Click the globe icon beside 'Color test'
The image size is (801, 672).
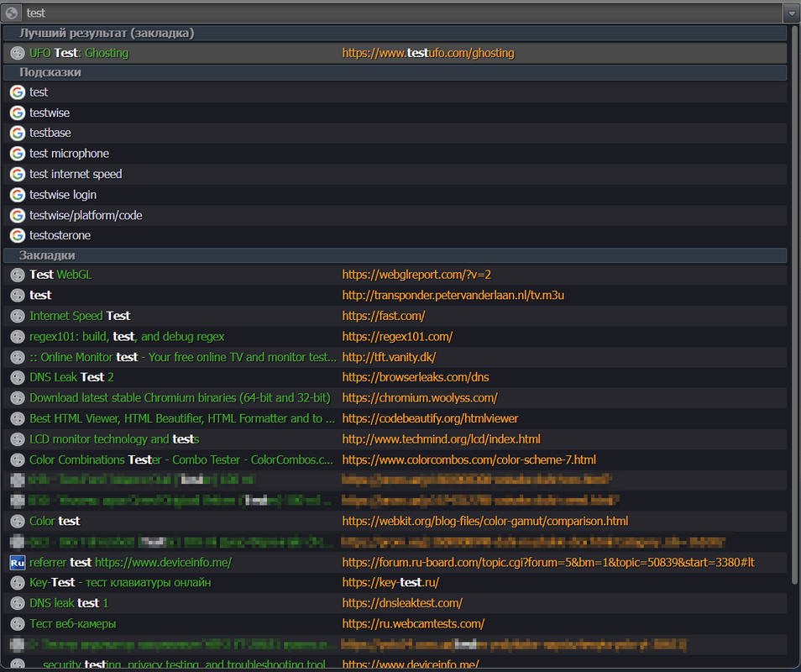tap(18, 522)
